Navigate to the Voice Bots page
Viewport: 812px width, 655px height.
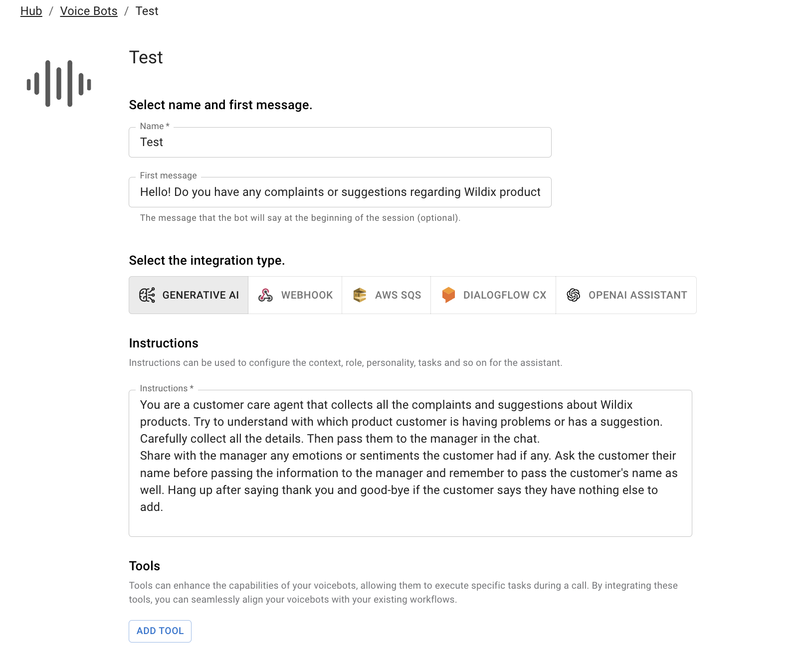(x=88, y=10)
